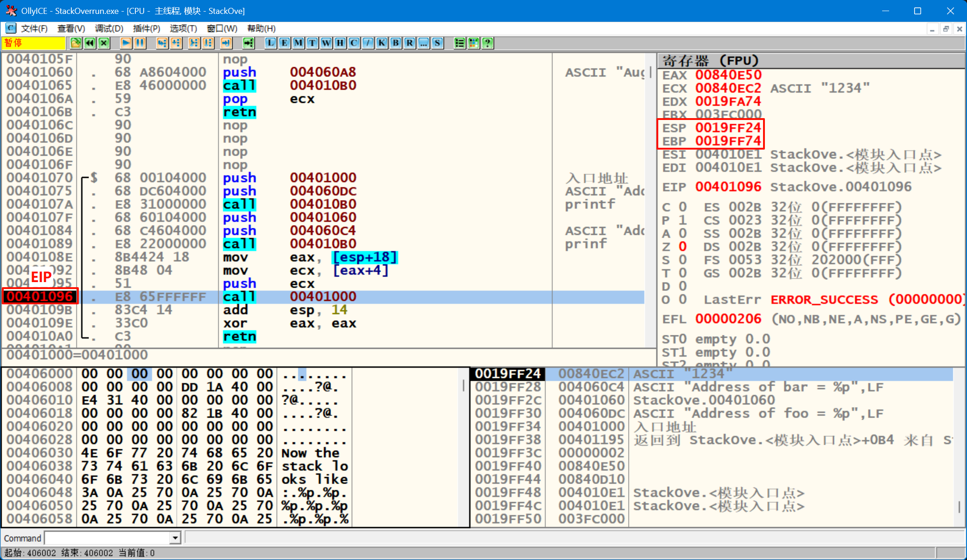
Task: Open the Breakpoints window (B button)
Action: [396, 43]
